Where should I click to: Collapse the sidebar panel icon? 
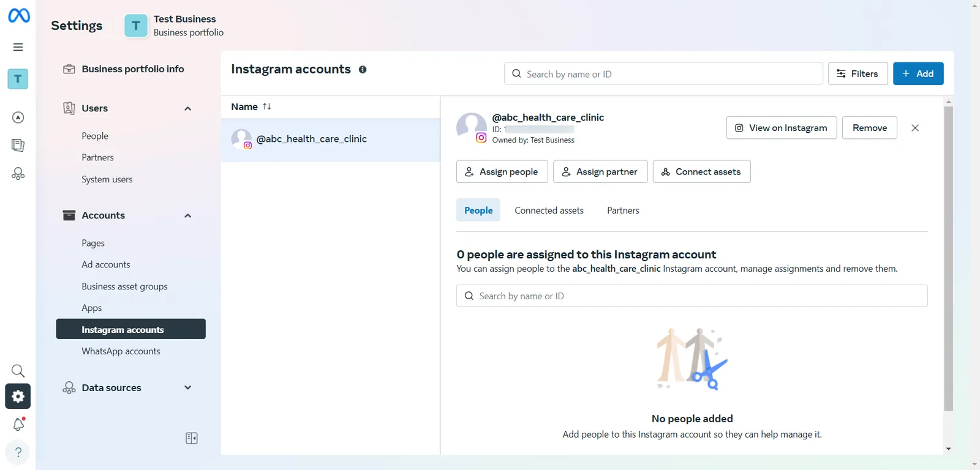[192, 438]
